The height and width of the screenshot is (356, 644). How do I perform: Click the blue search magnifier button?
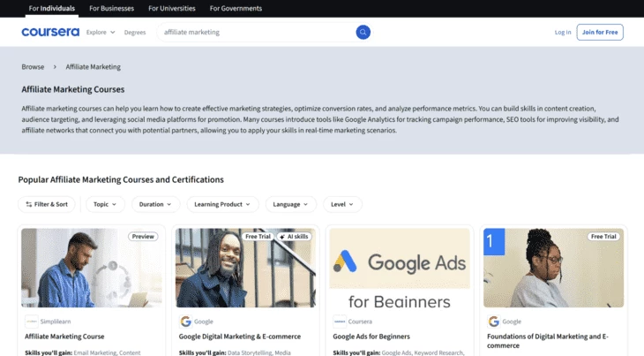tap(363, 32)
